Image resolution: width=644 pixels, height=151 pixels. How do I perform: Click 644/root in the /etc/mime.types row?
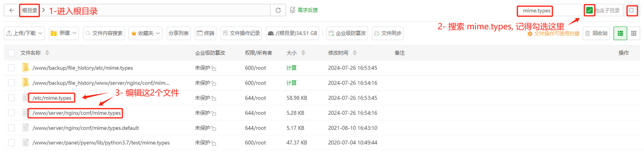pyautogui.click(x=255, y=98)
